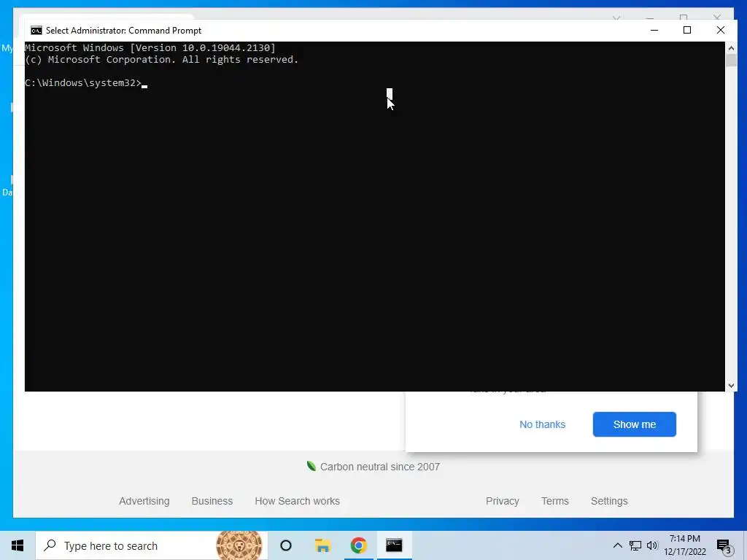Image resolution: width=747 pixels, height=560 pixels.
Task: Open the clock showing 7:14 PM
Action: point(685,545)
